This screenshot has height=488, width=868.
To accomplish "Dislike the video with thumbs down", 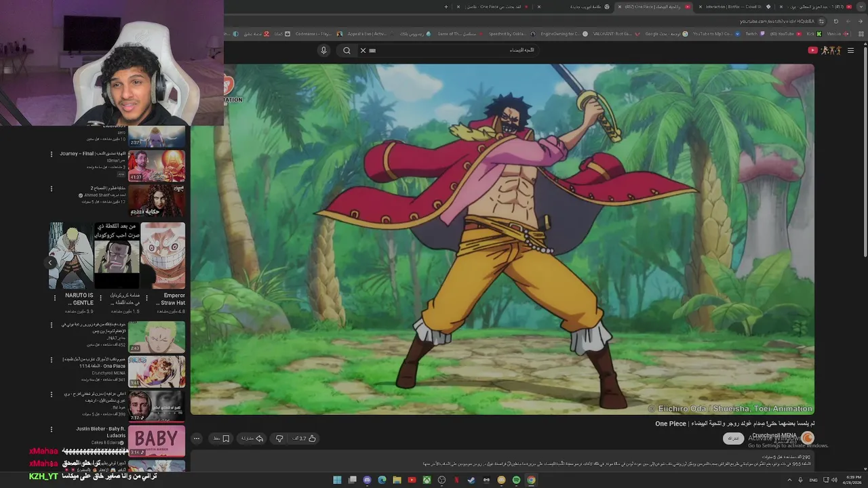I will point(279,439).
